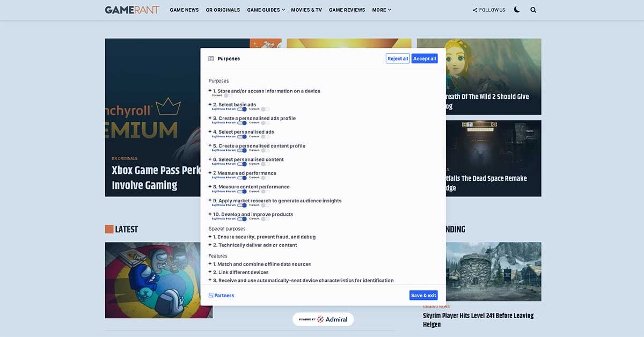This screenshot has width=644, height=337.
Task: Expand purpose 8 Measure content performance
Action: coord(210,187)
